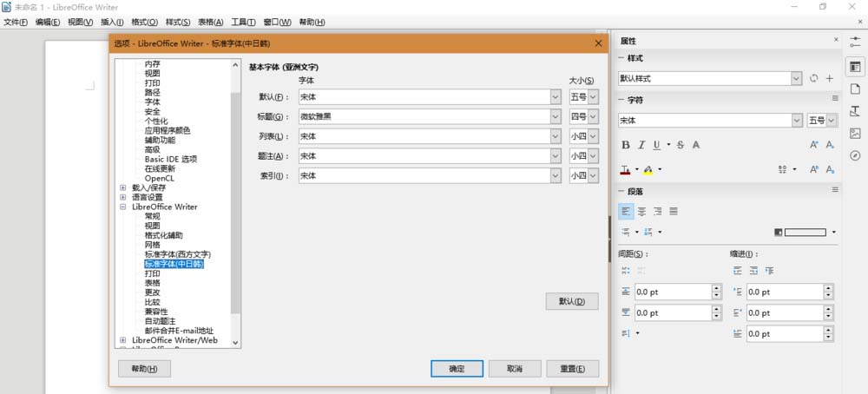
Task: Click the new style plus icon
Action: (x=830, y=79)
